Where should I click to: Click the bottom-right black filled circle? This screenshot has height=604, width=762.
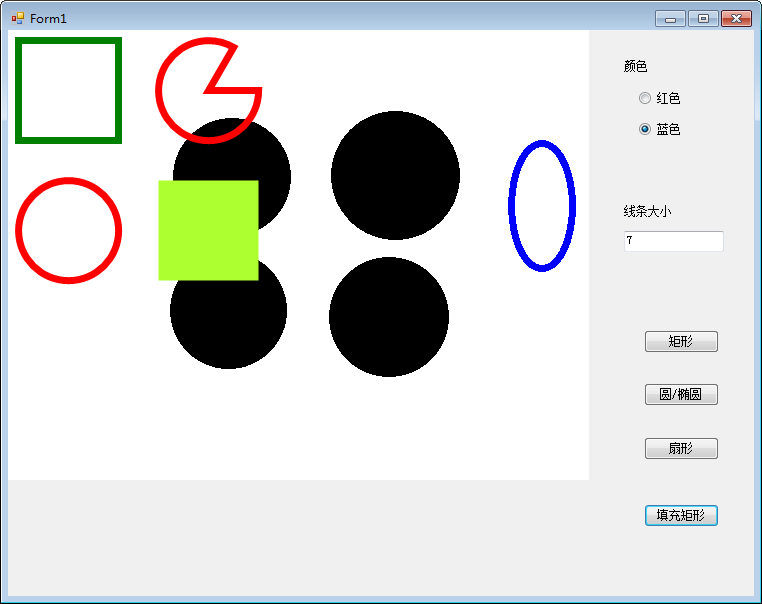[x=389, y=316]
